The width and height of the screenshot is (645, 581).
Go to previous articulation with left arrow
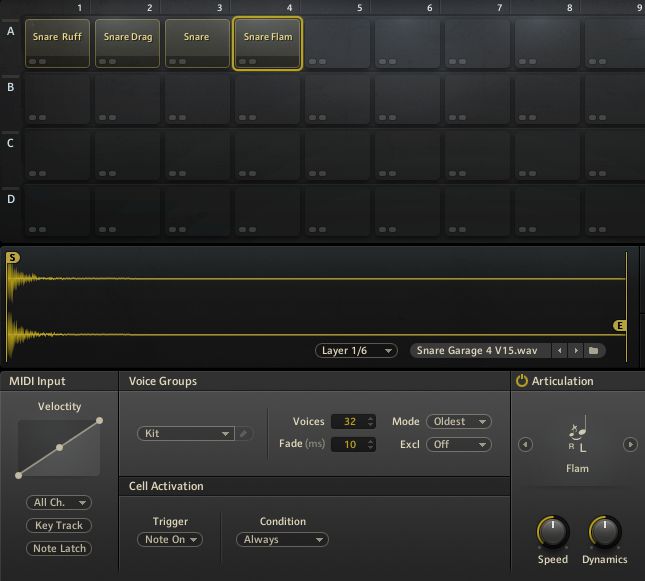(x=525, y=444)
